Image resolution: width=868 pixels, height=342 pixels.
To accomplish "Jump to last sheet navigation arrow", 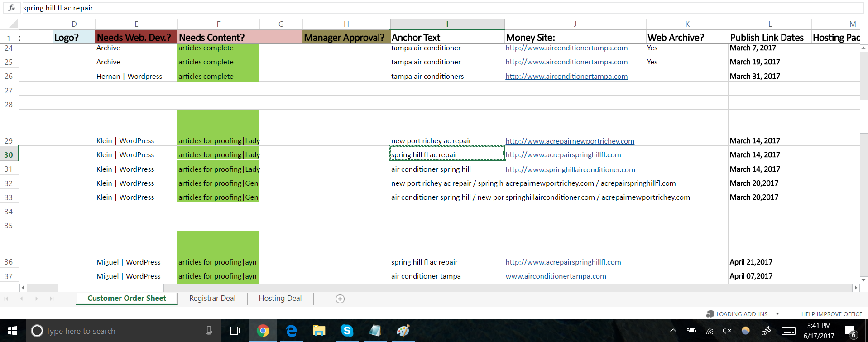I will click(52, 299).
